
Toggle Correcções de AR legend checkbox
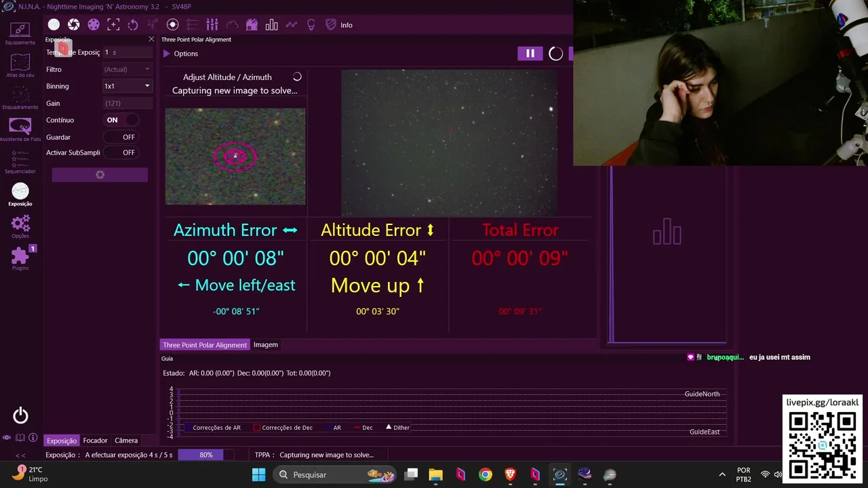click(x=212, y=428)
